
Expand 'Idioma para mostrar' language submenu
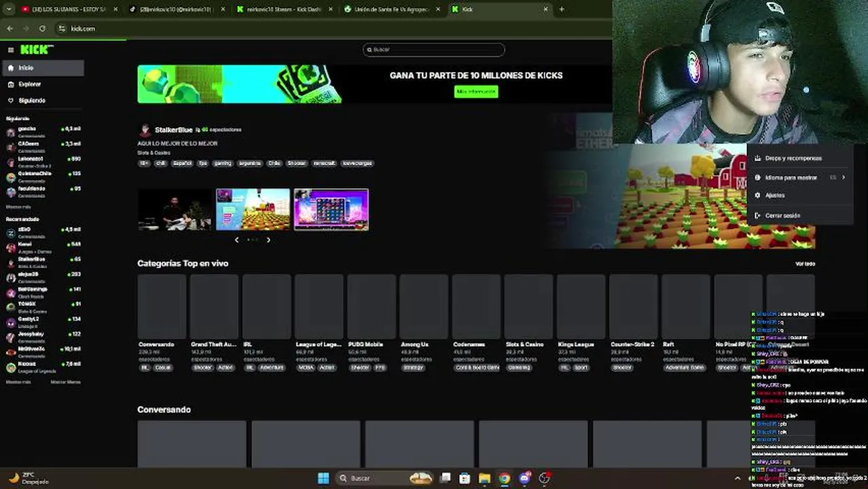click(800, 177)
